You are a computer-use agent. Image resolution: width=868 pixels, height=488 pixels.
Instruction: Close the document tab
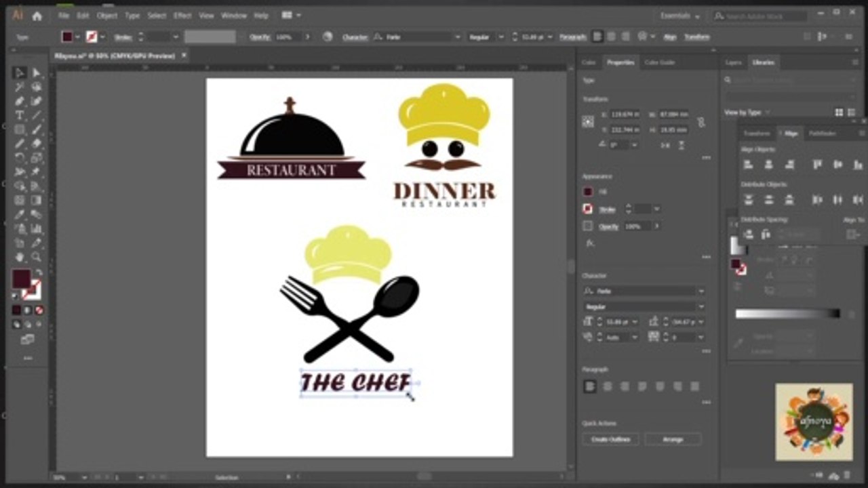tap(184, 56)
